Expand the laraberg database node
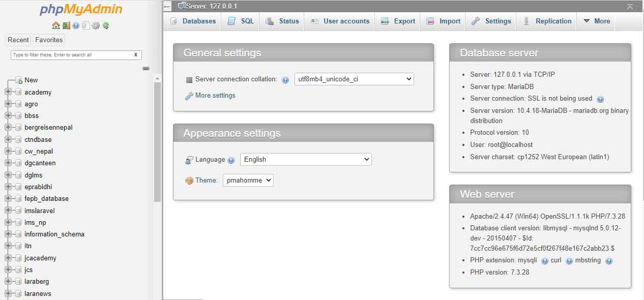 click(8, 281)
